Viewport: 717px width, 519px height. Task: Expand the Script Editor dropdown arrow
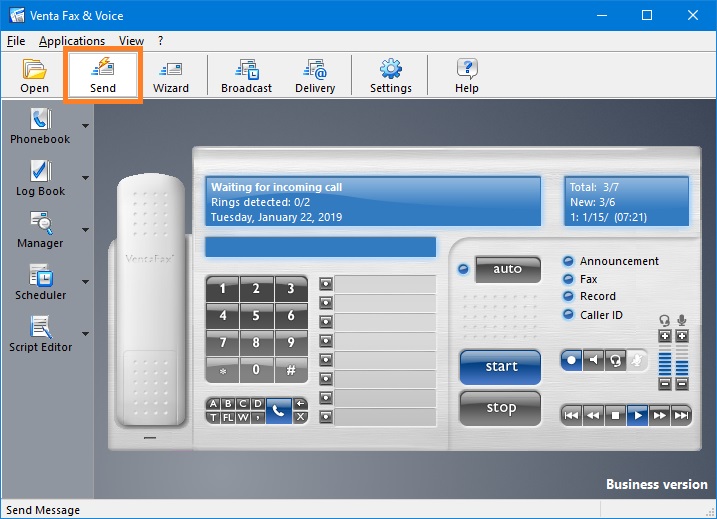(86, 334)
